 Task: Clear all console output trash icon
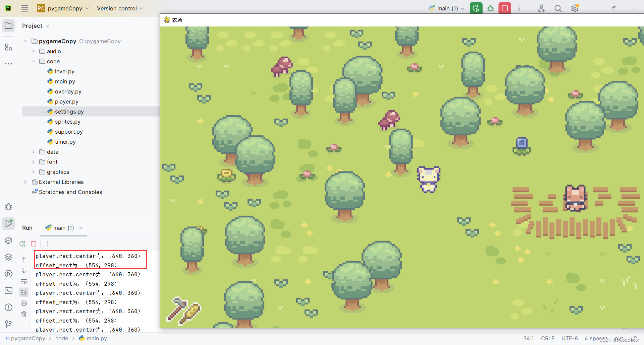pyautogui.click(x=24, y=314)
